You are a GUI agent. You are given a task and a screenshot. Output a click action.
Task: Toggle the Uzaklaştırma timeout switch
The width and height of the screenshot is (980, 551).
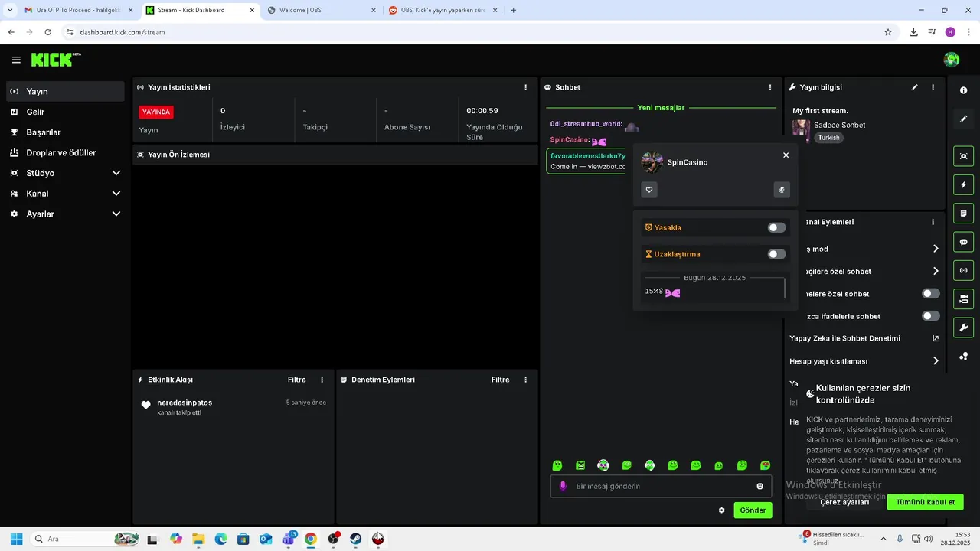776,254
